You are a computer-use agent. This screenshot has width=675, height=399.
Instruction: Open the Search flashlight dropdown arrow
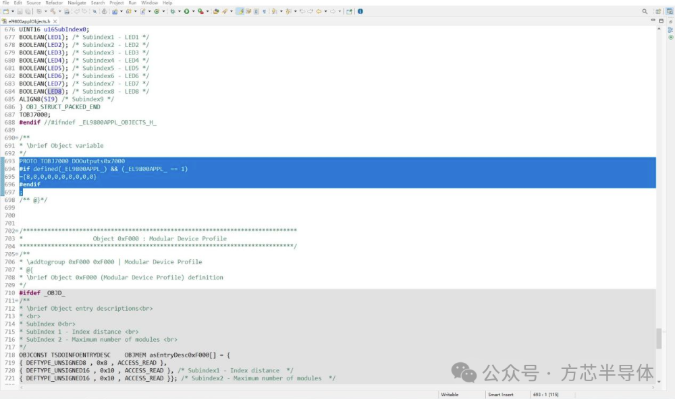(231, 11)
